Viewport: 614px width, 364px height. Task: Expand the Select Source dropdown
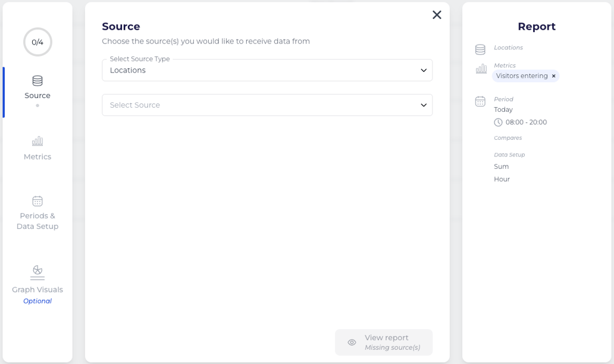tap(267, 105)
